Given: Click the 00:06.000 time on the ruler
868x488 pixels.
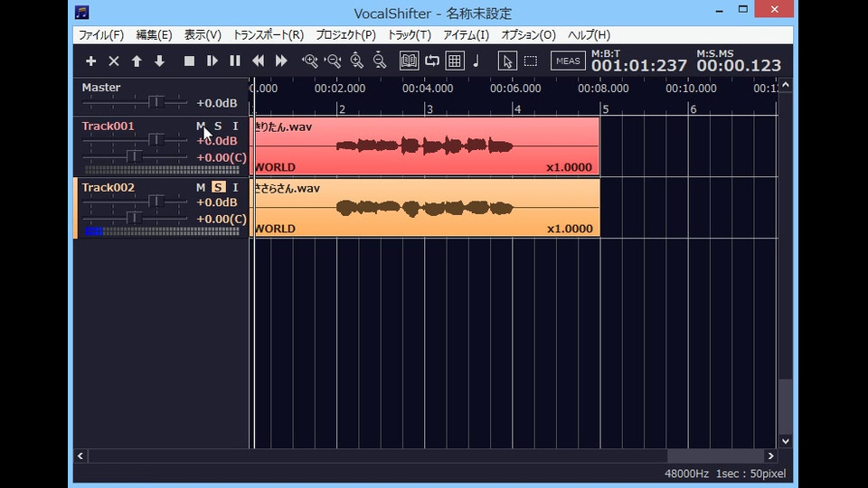Looking at the screenshot, I should pos(515,89).
